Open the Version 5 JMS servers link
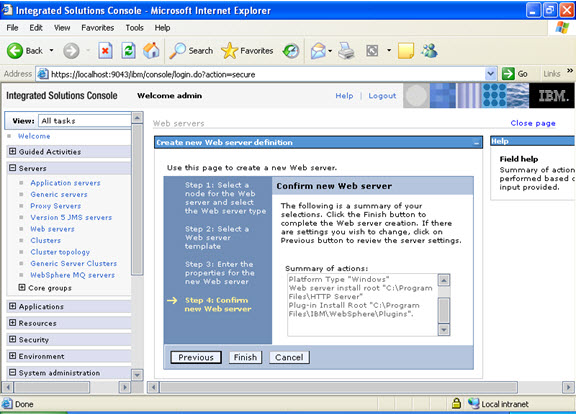The image size is (576, 414). (71, 217)
